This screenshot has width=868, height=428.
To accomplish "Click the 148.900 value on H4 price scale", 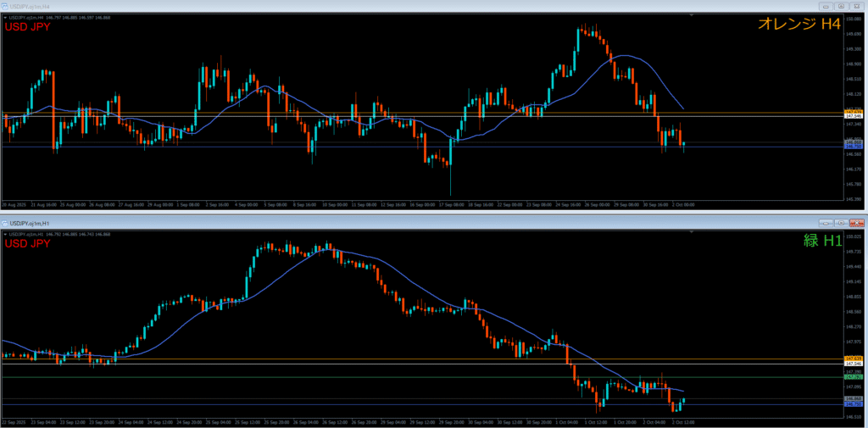I will (x=852, y=64).
